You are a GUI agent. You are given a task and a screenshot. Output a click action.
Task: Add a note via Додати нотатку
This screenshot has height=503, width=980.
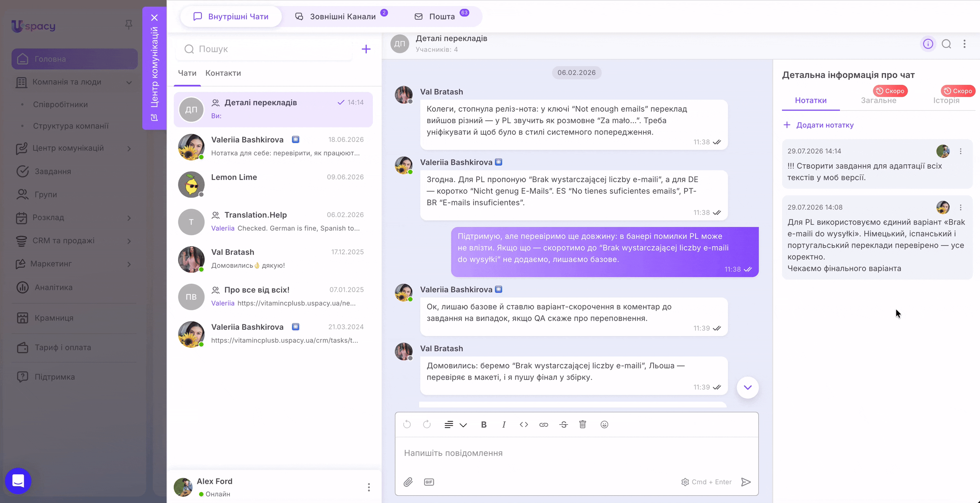coord(818,125)
